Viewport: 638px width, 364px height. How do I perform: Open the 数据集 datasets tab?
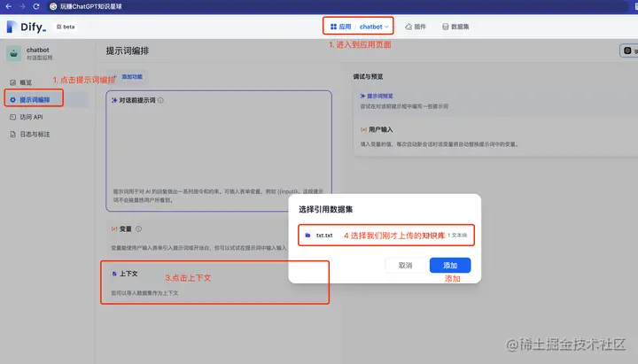pos(455,27)
